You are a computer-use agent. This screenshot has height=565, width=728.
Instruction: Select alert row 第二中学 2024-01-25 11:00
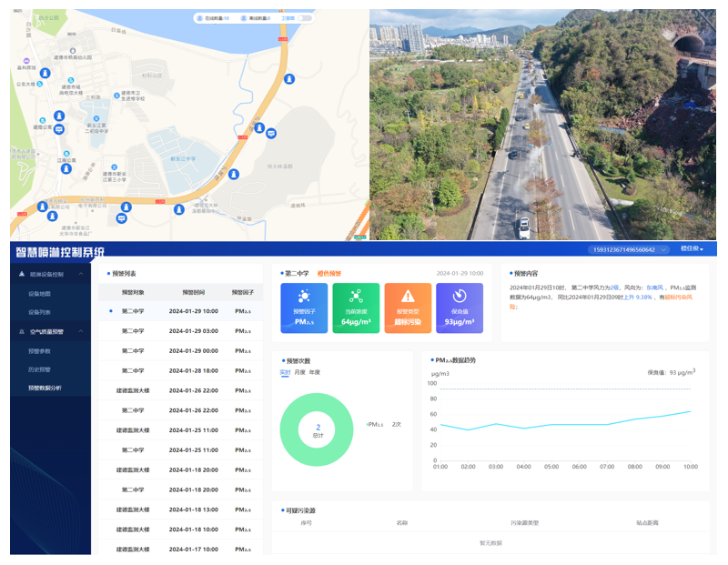(180, 450)
